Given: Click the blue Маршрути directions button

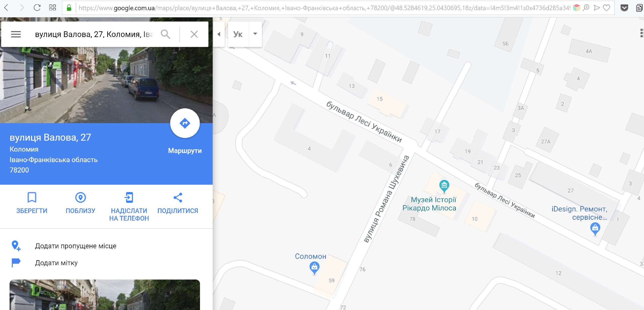Looking at the screenshot, I should pos(185,123).
